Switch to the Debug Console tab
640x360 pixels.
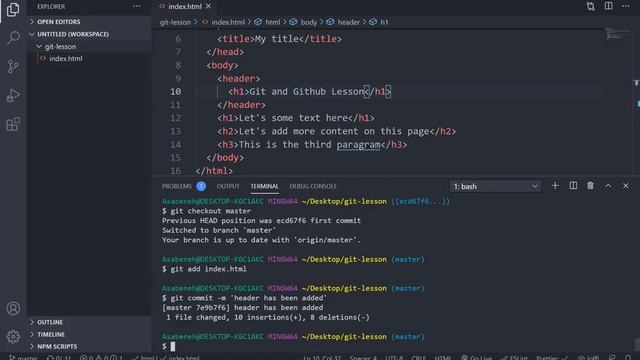313,186
